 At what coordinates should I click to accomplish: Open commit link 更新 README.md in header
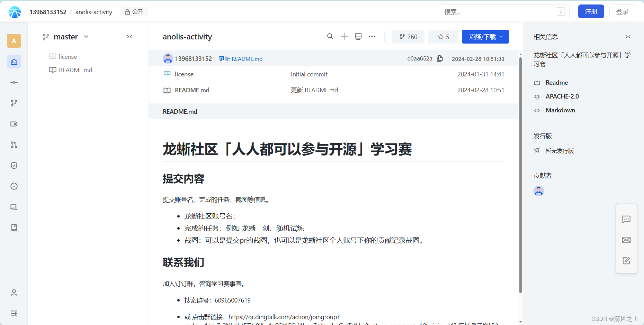click(x=241, y=59)
